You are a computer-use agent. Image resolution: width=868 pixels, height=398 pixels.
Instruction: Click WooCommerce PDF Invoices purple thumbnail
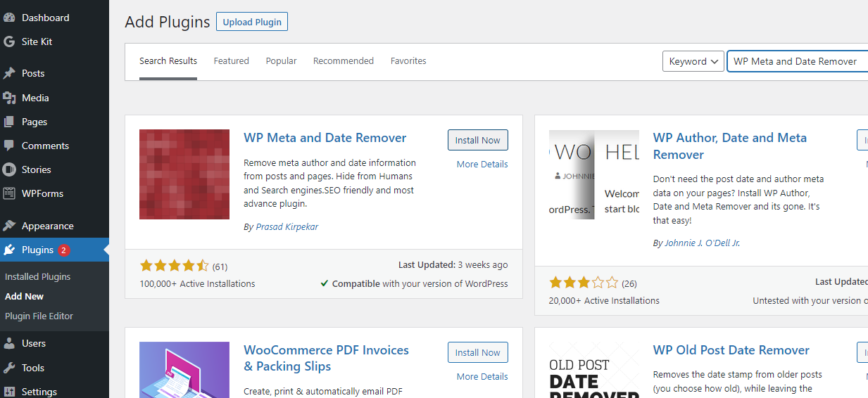pyautogui.click(x=184, y=370)
